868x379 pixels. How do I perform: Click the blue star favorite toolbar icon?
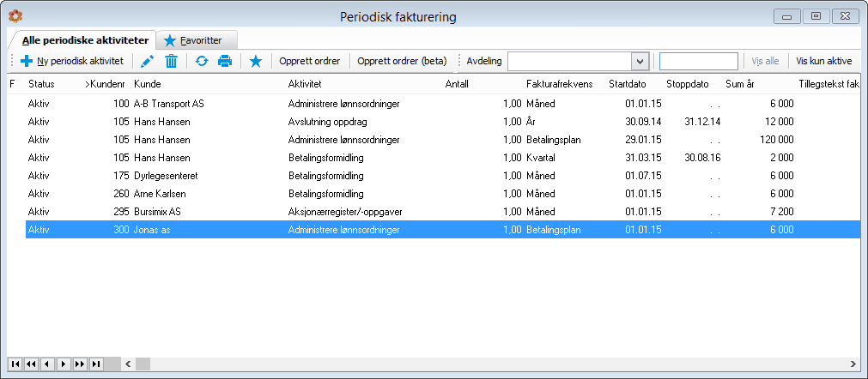pos(255,62)
